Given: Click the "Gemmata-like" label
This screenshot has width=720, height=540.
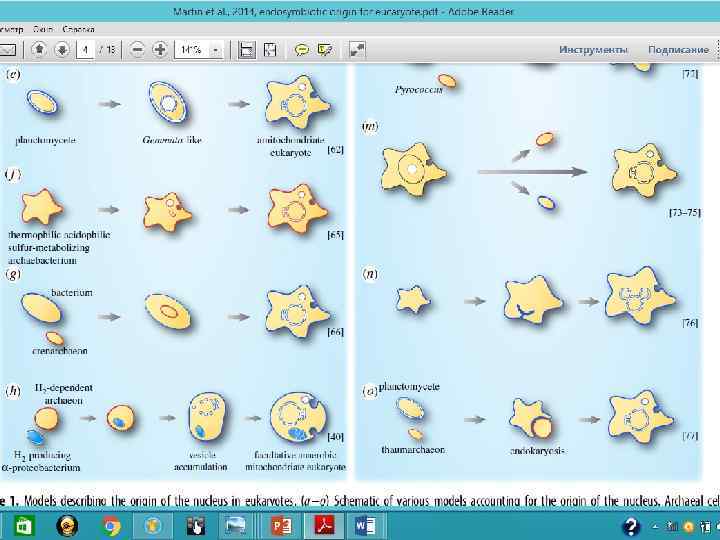Looking at the screenshot, I should point(172,140).
